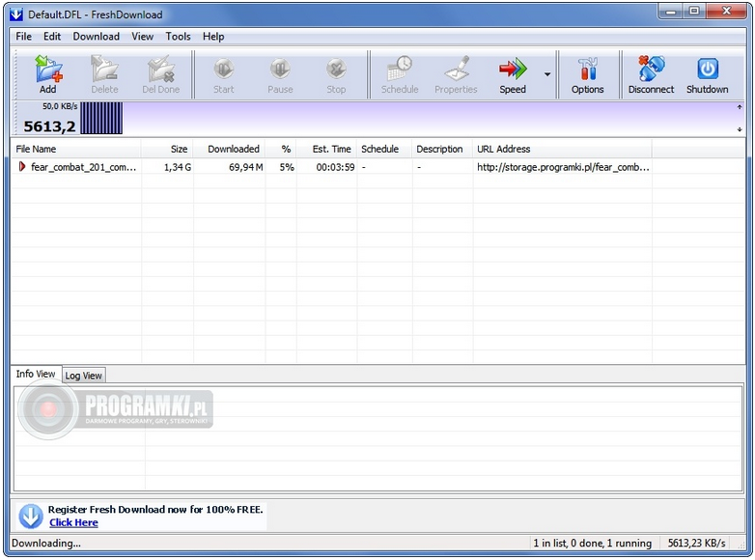The image size is (755, 560).
Task: Switch to the Log View tab
Action: tap(83, 376)
